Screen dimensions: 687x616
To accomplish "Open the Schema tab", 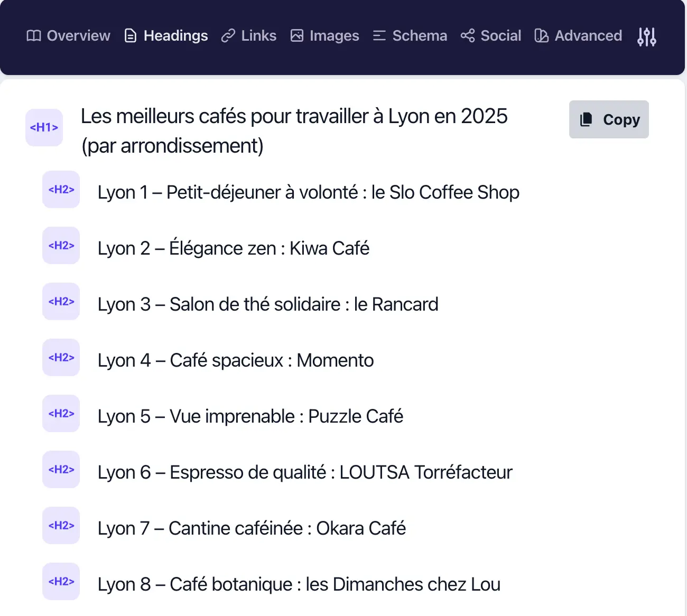I will [x=410, y=36].
